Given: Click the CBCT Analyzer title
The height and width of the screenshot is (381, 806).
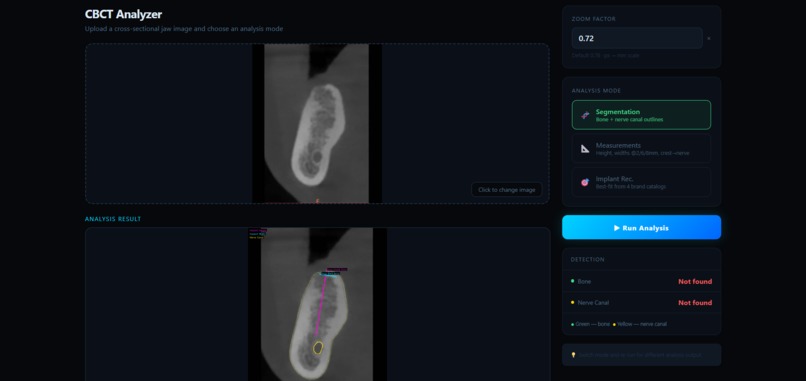Looking at the screenshot, I should [x=123, y=14].
